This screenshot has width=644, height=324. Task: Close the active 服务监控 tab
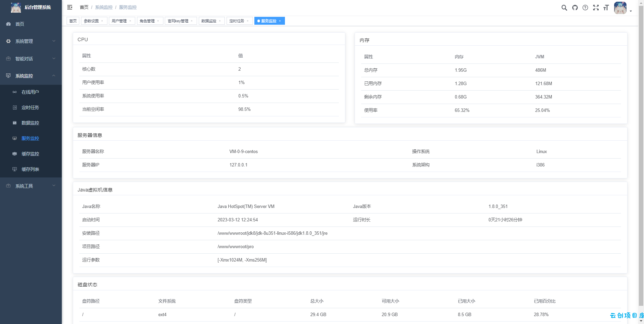pos(280,21)
